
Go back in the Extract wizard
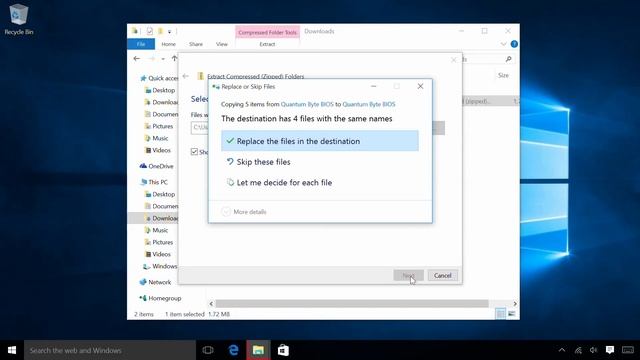[186, 76]
